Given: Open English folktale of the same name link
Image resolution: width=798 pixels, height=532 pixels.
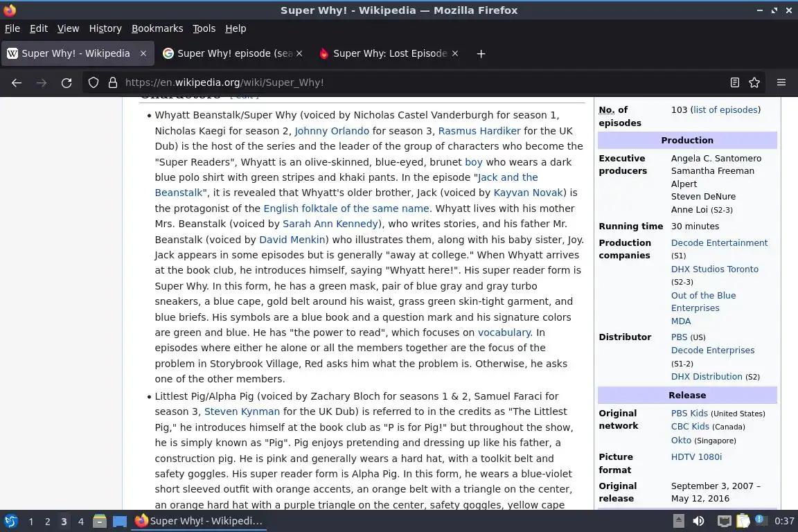Looking at the screenshot, I should coord(346,209).
